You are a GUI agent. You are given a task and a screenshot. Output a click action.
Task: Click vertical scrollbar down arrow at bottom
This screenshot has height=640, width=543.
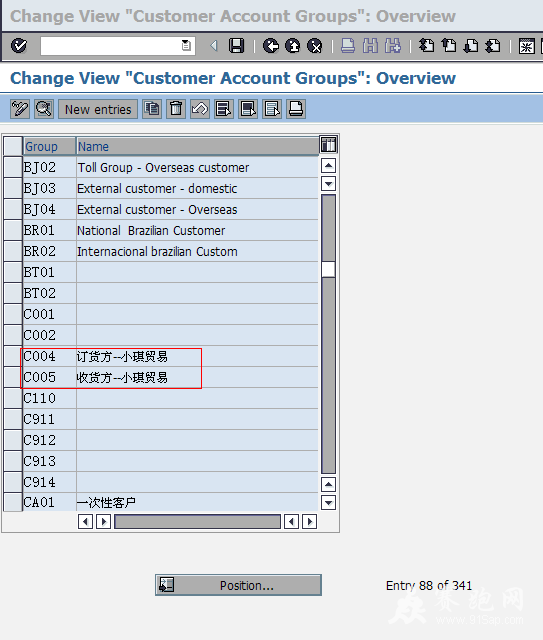[x=328, y=502]
